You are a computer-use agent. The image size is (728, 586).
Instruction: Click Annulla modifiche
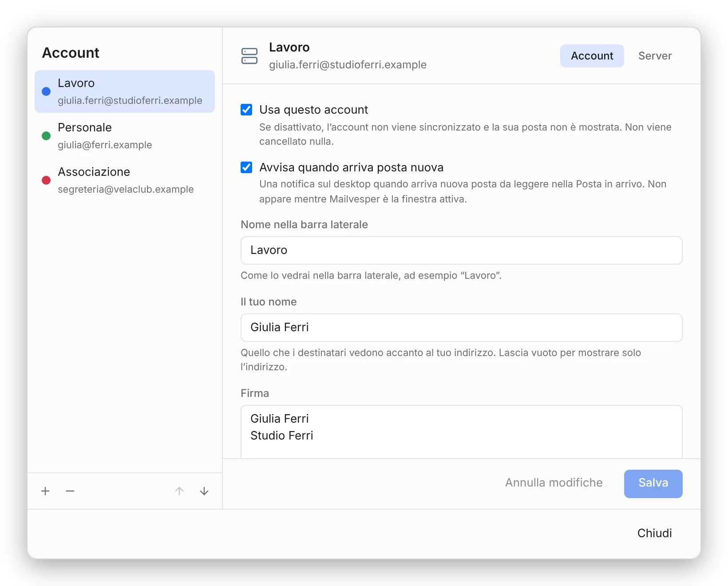(554, 483)
